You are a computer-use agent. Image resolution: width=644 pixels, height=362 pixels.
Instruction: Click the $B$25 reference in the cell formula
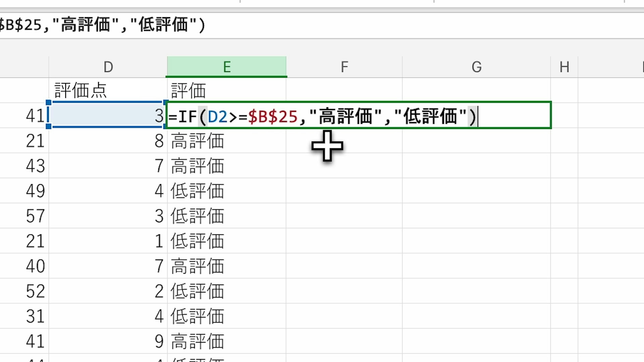click(273, 116)
